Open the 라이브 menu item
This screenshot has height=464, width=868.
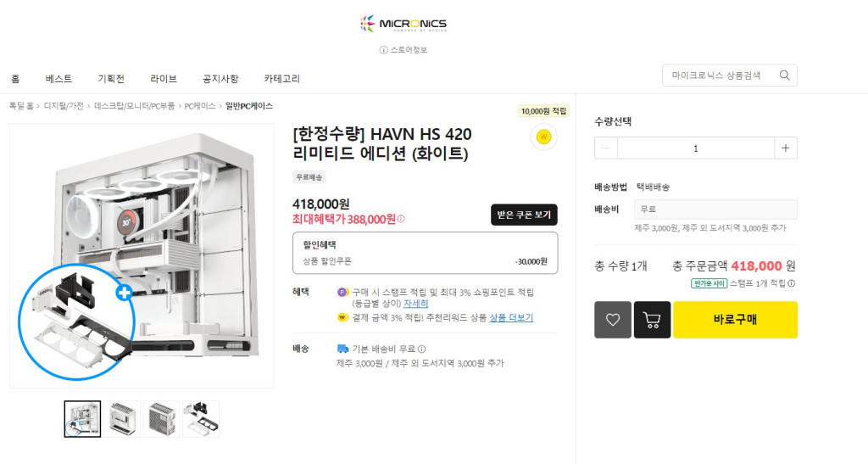point(164,79)
